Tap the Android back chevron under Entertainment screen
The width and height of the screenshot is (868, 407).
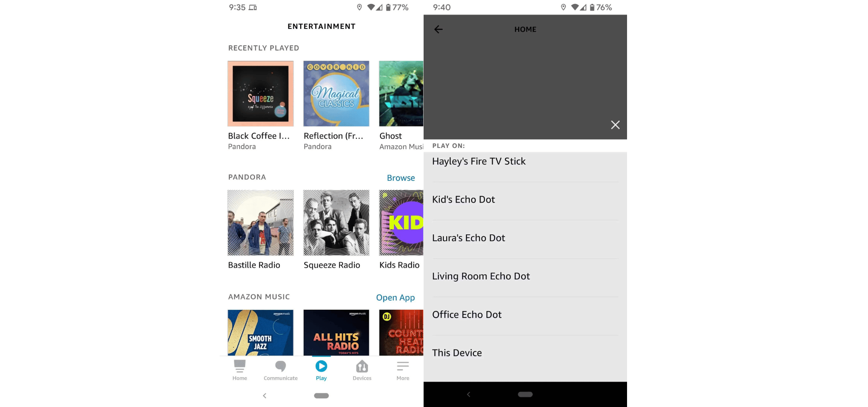point(264,396)
